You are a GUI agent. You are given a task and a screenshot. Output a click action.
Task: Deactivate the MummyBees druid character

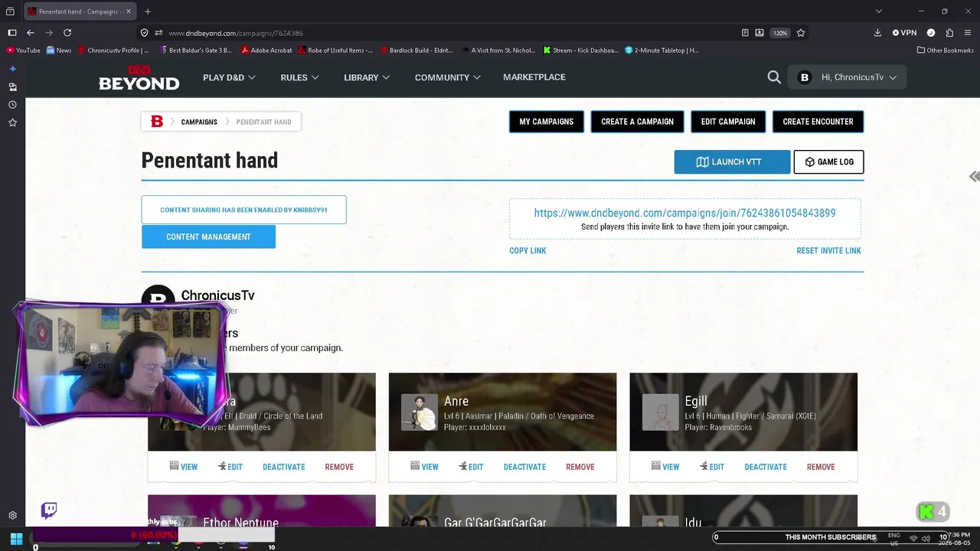tap(283, 467)
